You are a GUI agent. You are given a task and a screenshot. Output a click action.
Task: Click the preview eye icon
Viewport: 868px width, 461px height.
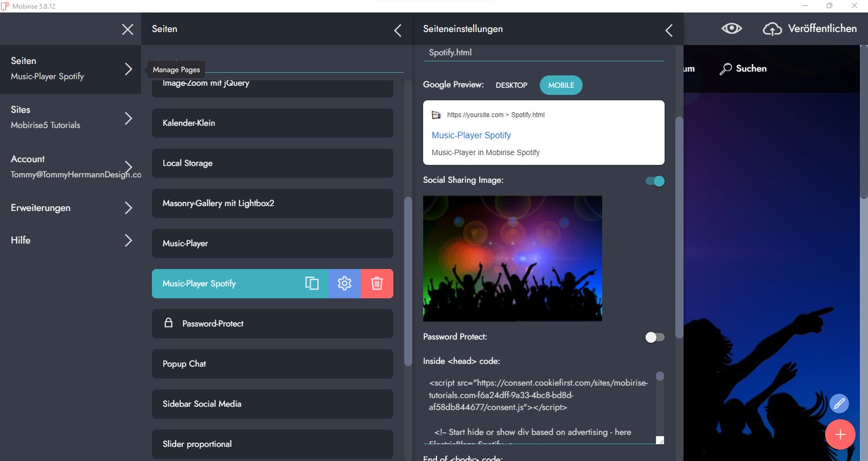click(732, 28)
